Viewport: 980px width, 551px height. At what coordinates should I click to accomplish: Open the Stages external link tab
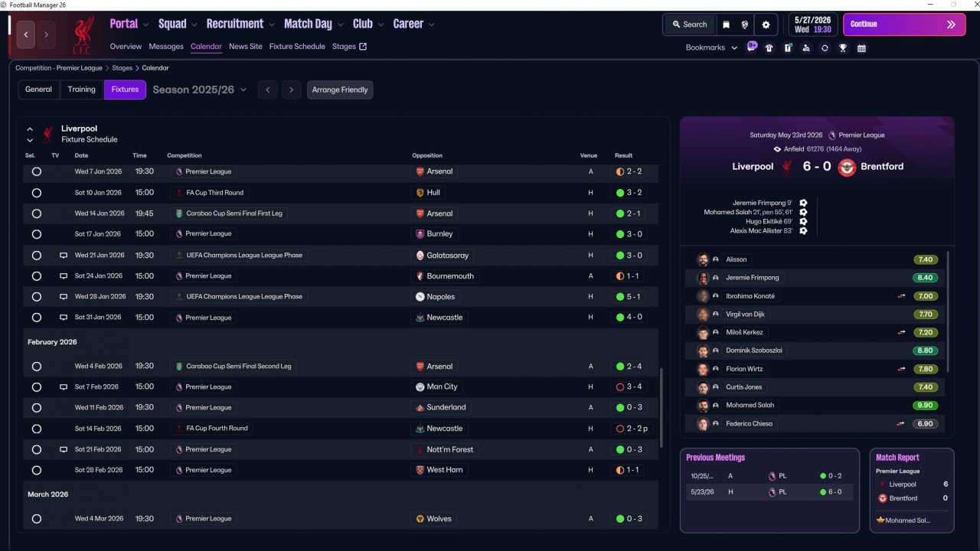(x=349, y=47)
